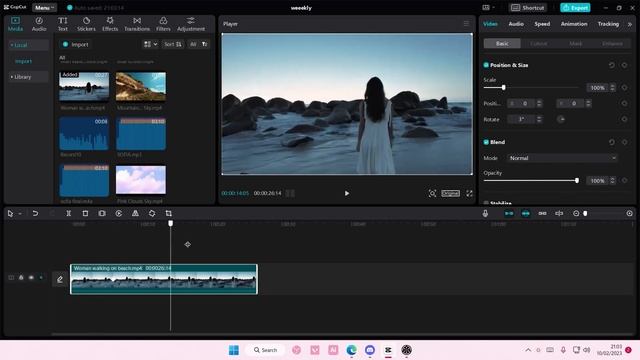Click the rotate icon in timeline toolbar

tap(152, 213)
